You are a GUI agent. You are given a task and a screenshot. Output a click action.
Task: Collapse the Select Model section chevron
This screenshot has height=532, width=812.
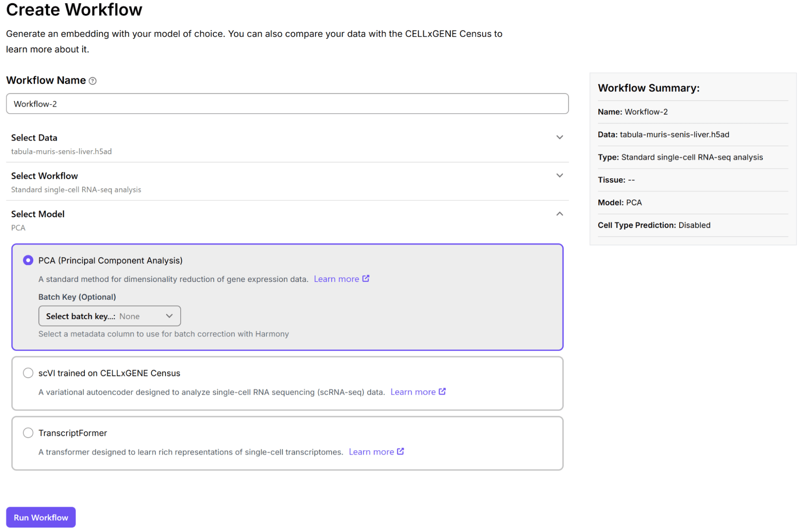[559, 214]
